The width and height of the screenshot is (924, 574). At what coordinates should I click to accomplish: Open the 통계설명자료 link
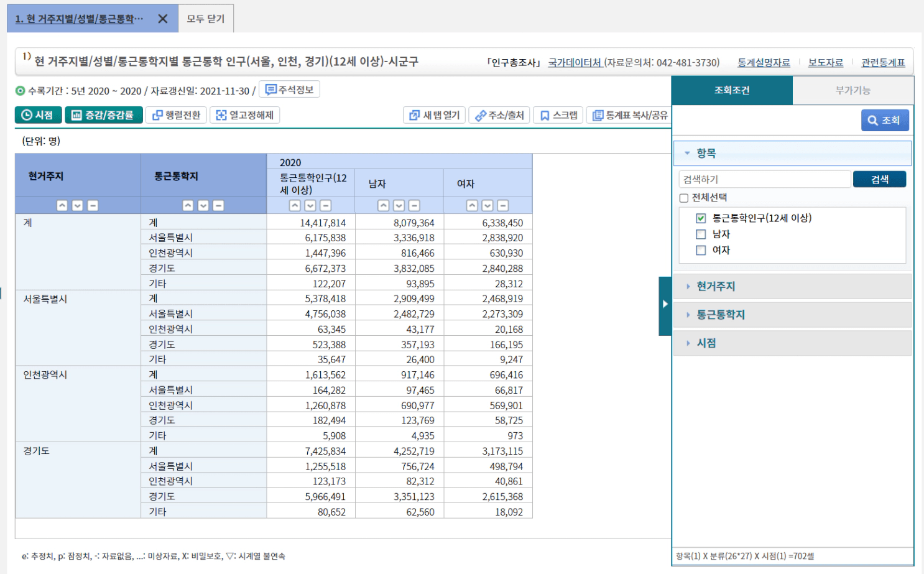pyautogui.click(x=764, y=63)
